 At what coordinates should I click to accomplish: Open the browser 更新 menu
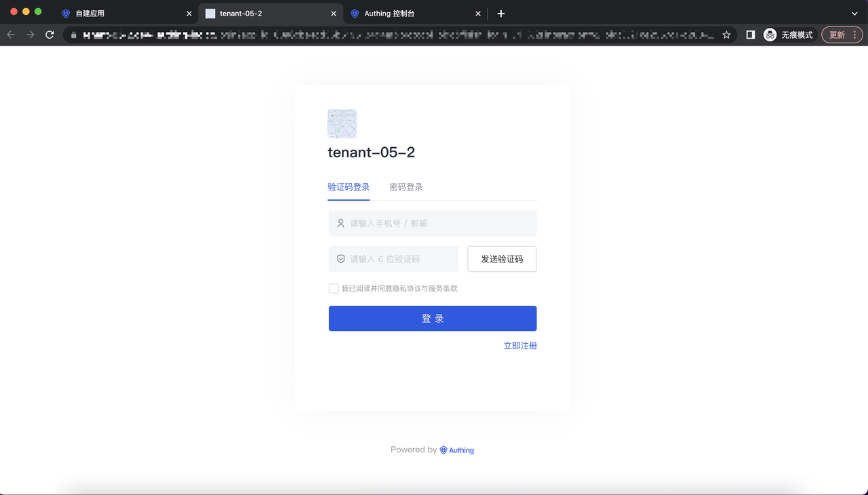click(x=842, y=35)
